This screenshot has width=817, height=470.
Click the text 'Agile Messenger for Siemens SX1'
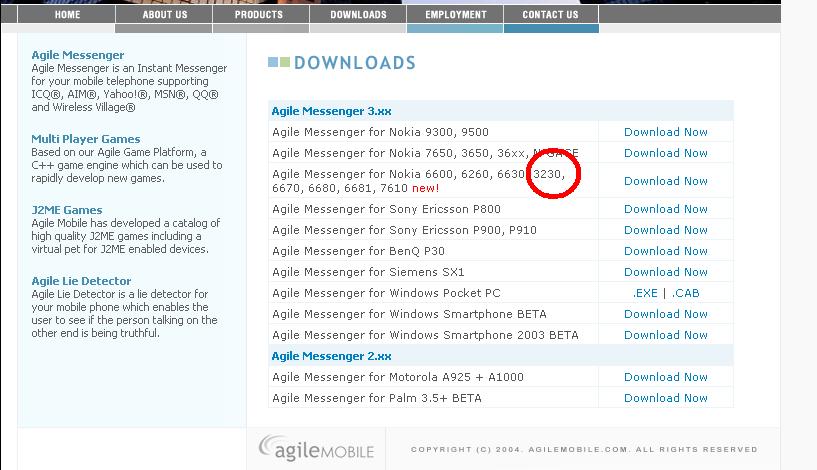[x=368, y=272]
